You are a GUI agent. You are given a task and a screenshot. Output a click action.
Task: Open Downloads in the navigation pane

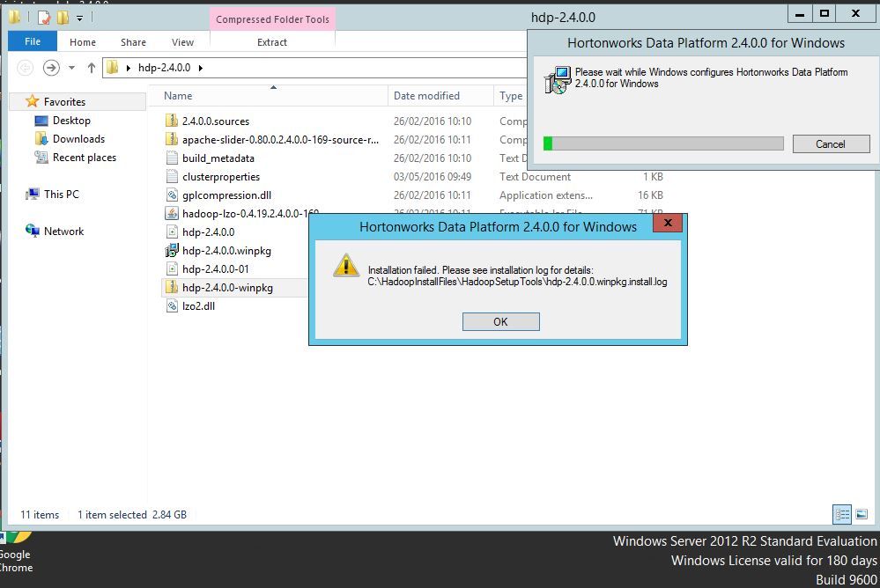point(78,138)
